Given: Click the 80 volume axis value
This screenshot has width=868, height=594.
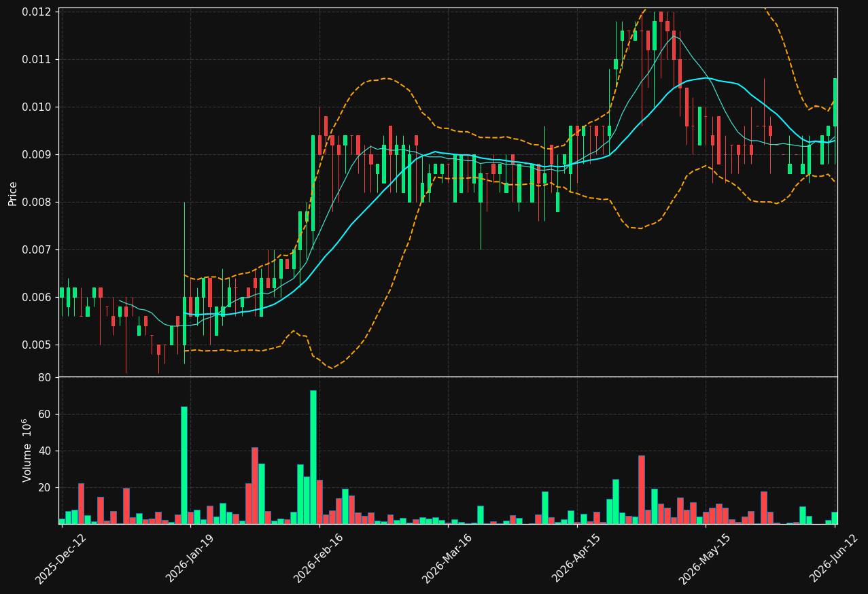Looking at the screenshot, I should (46, 377).
